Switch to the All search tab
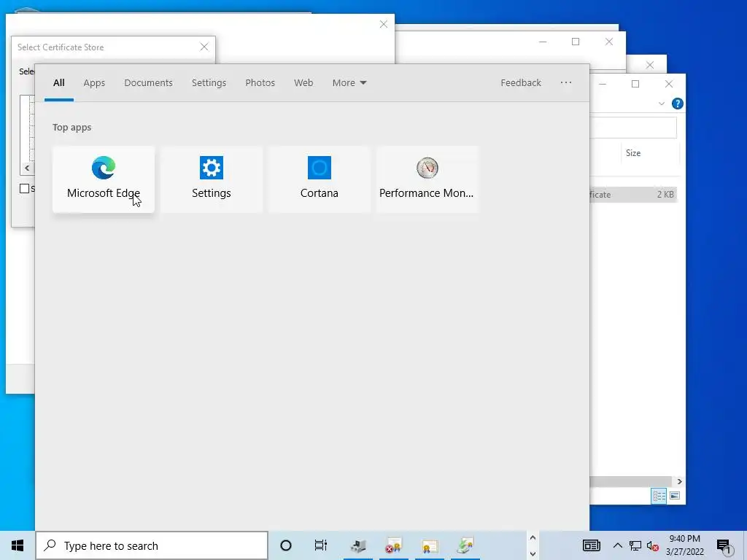 tap(58, 83)
